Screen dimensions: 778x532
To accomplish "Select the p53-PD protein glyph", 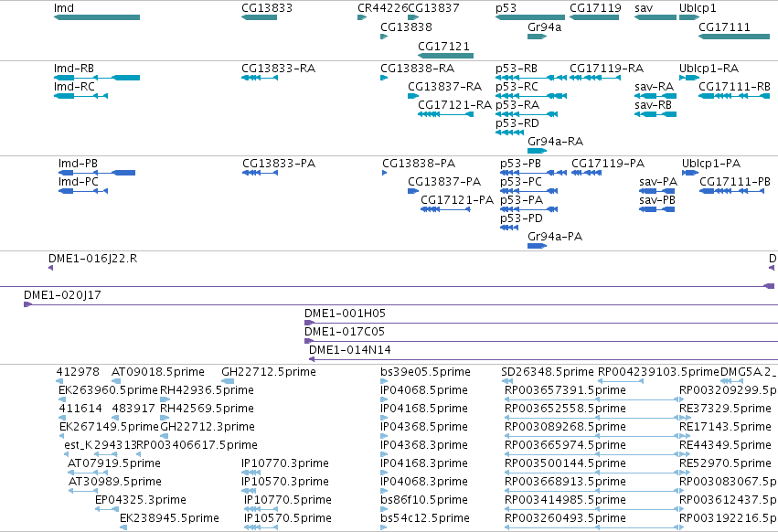I will tap(509, 228).
